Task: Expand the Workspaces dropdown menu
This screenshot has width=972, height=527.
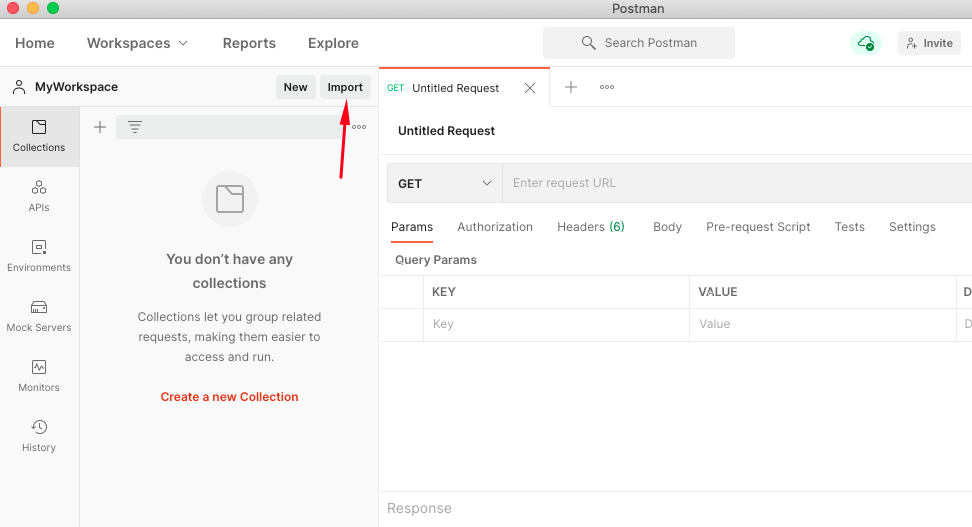Action: (x=137, y=43)
